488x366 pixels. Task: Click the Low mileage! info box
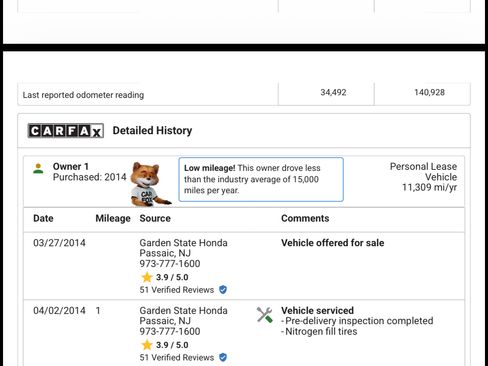261,179
